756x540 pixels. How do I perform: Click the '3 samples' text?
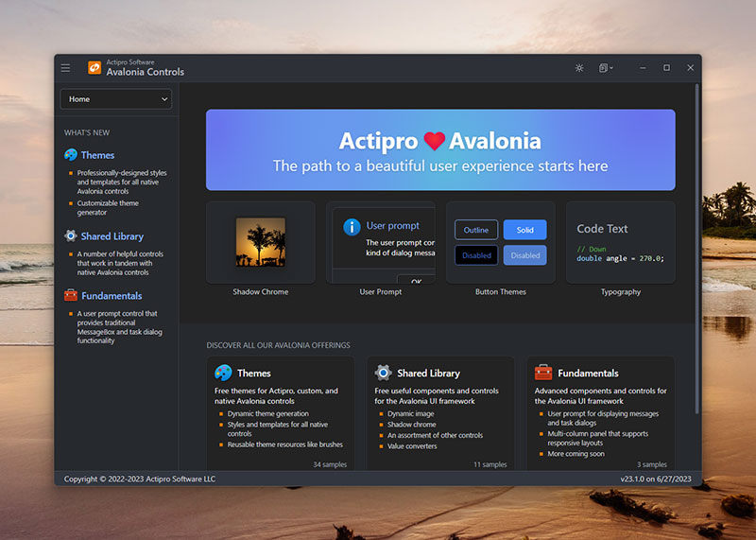[652, 464]
